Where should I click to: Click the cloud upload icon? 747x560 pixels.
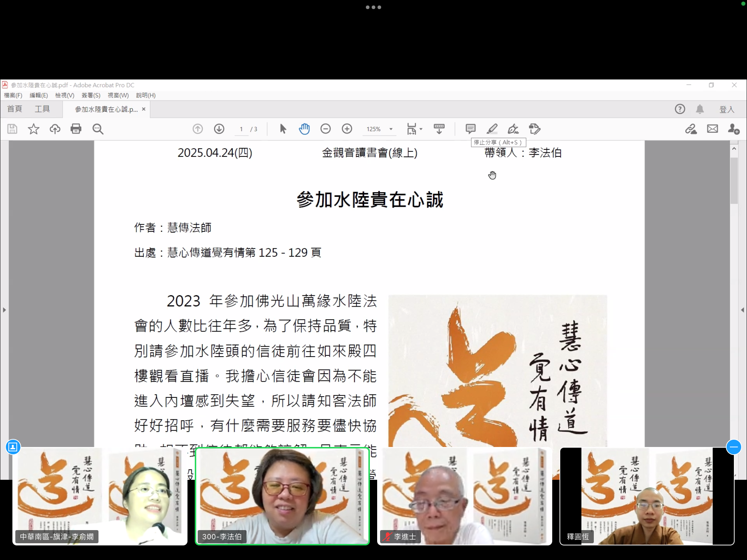coord(55,129)
